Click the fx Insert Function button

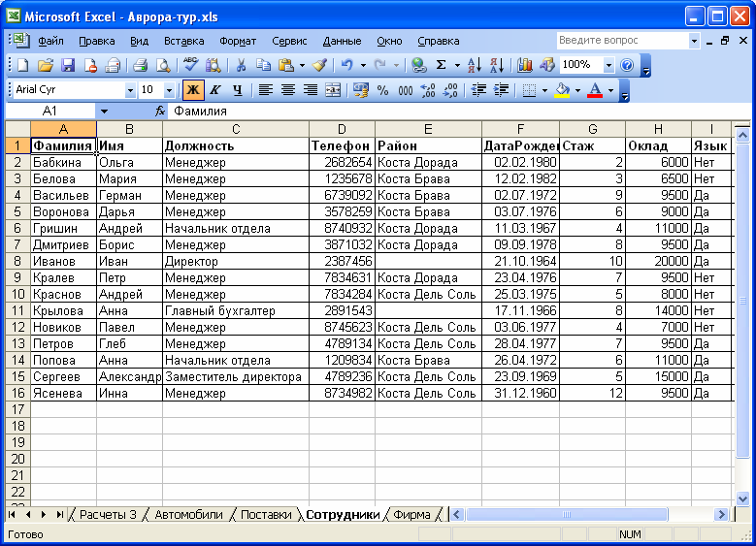pyautogui.click(x=159, y=112)
